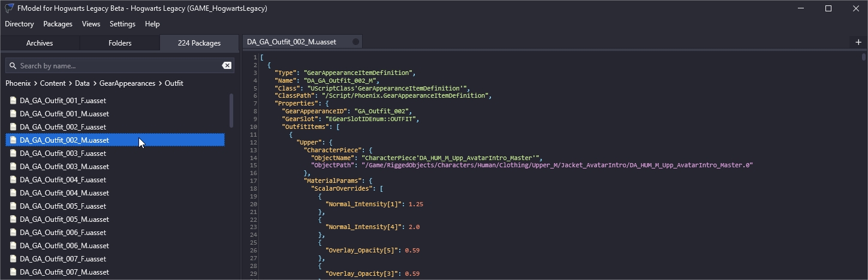Go to Content in the breadcrumb path
Viewport: 868px width, 280px height.
[x=53, y=83]
